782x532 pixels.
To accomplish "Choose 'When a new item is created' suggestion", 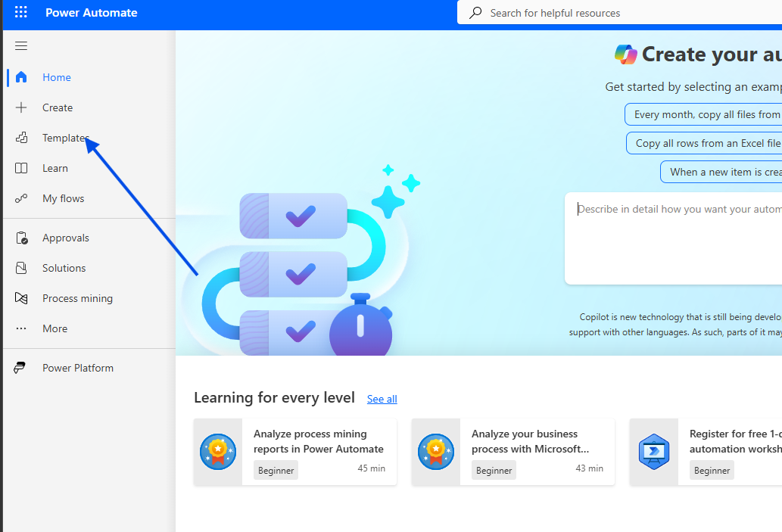I will tap(722, 172).
